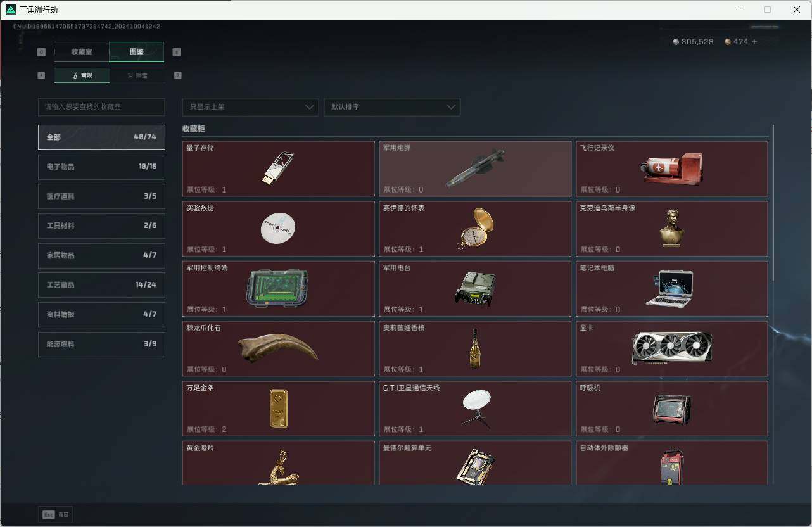Click the G.T.I卫星通信天线 satellite dish icon
This screenshot has height=527, width=812.
point(476,409)
